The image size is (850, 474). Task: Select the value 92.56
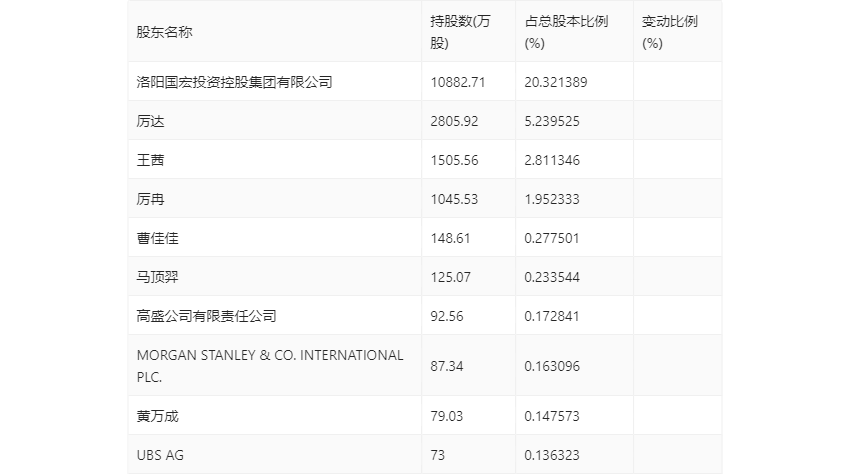tap(447, 316)
